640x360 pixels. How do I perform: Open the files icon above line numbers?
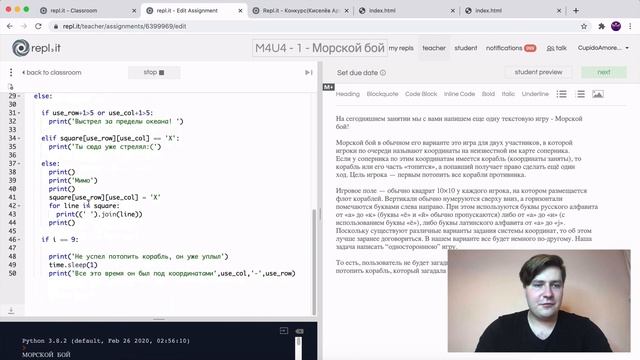click(x=11, y=87)
